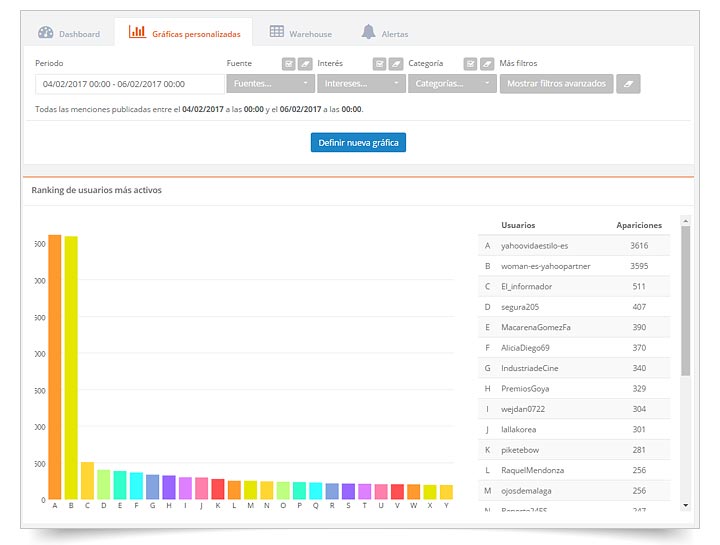Select all sources with Fuente check icon
The height and width of the screenshot is (545, 720).
coord(288,64)
